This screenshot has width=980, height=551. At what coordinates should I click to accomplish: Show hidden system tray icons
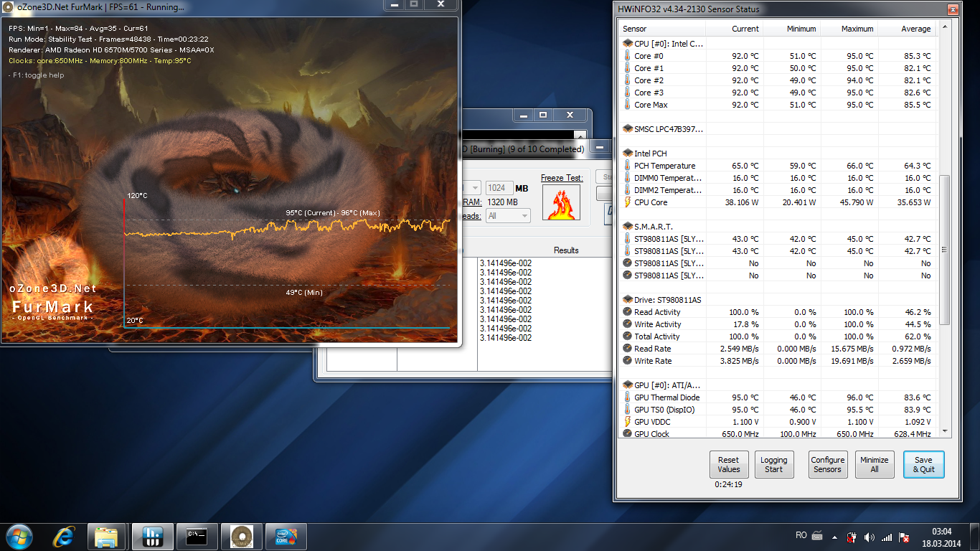[834, 537]
